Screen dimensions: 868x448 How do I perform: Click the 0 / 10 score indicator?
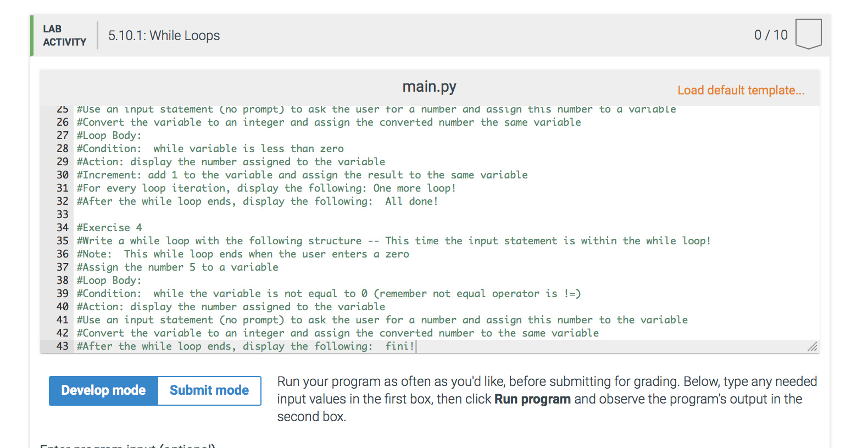pos(771,35)
